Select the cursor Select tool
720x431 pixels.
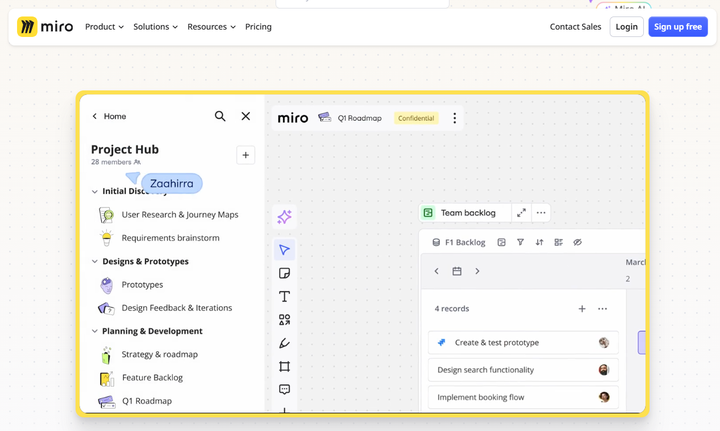click(284, 250)
